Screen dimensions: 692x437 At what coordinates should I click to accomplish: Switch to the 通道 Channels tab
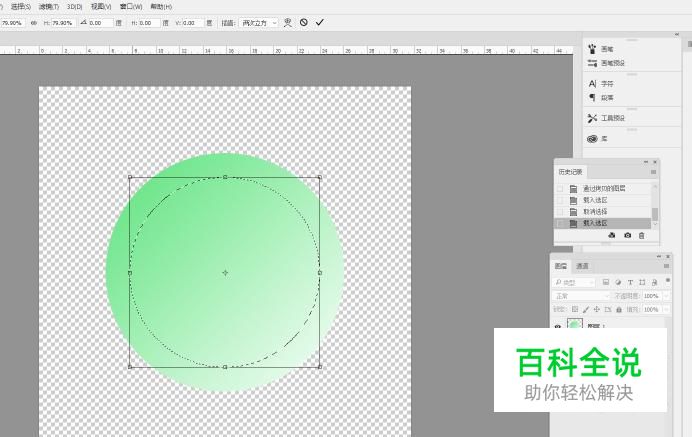(x=583, y=266)
